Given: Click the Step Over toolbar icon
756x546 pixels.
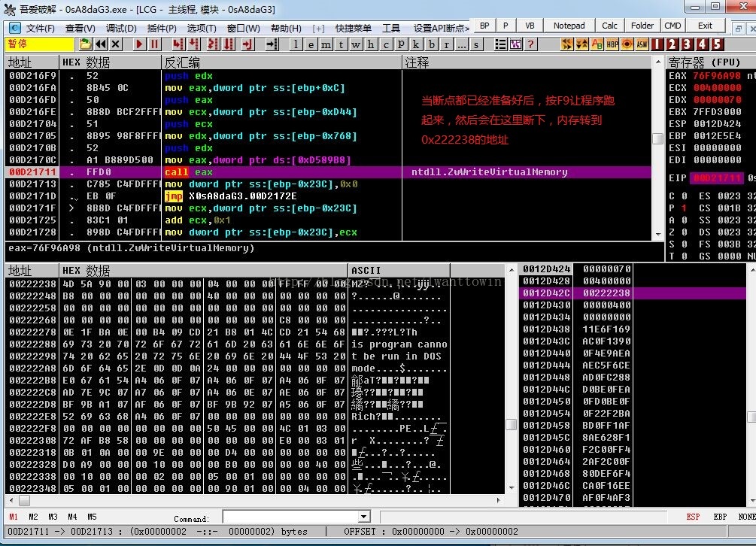Looking at the screenshot, I should pos(194,44).
